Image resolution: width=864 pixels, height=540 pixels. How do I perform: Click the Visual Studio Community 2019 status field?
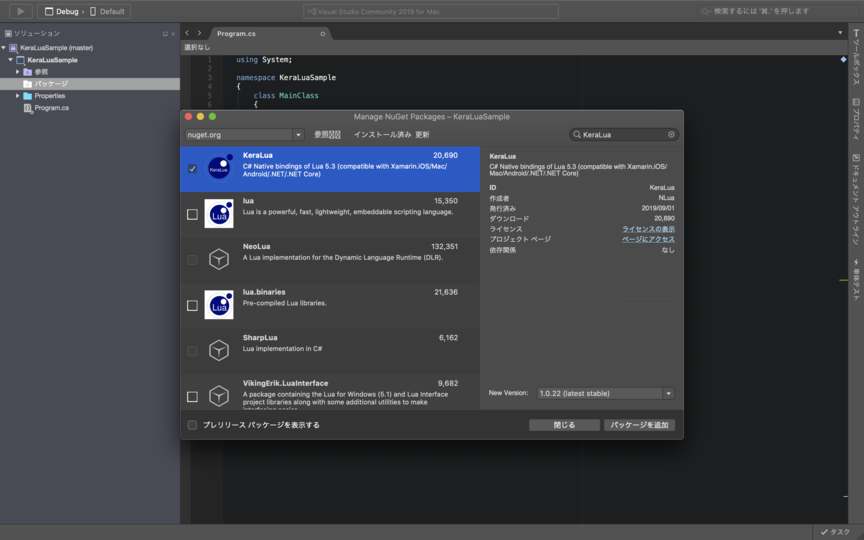431,11
